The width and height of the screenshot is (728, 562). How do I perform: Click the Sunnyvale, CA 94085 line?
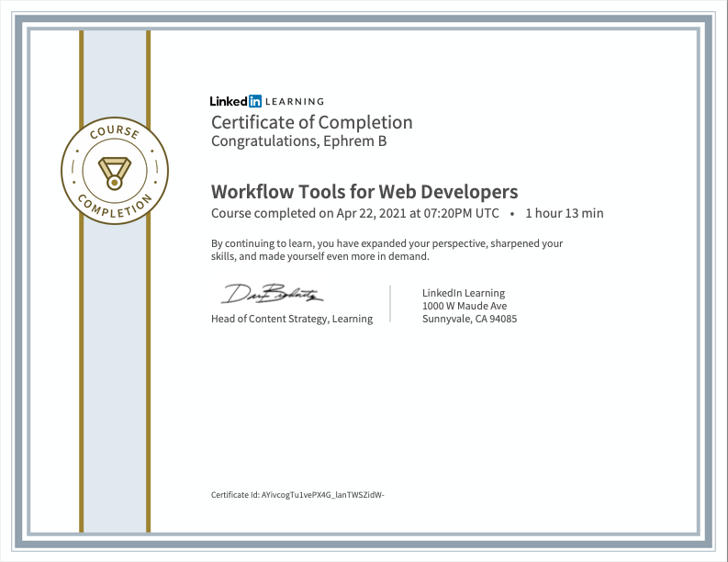(469, 319)
